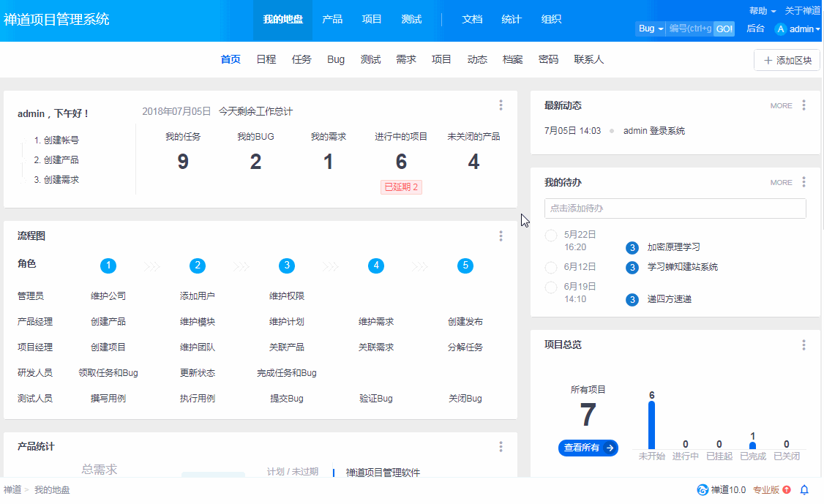Click the 未开始 blue bar in chart
Screen dimensions: 824x504
[651, 426]
